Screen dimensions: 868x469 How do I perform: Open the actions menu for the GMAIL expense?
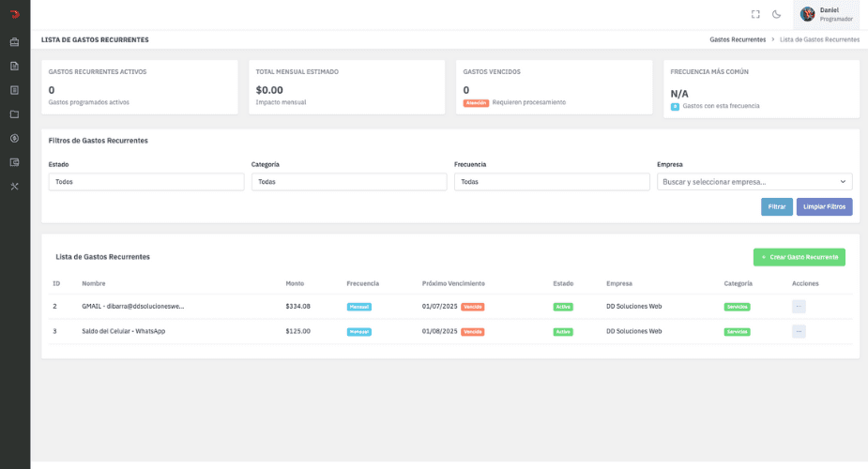pyautogui.click(x=799, y=307)
